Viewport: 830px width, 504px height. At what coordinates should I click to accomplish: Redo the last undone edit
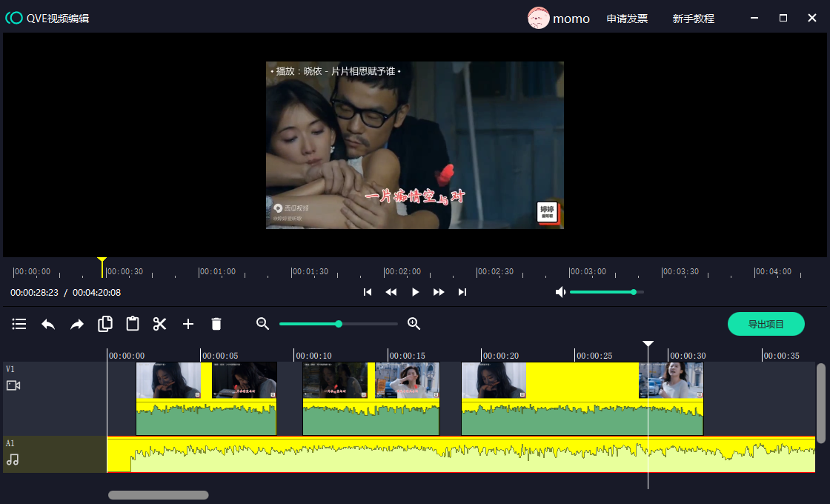pos(77,324)
